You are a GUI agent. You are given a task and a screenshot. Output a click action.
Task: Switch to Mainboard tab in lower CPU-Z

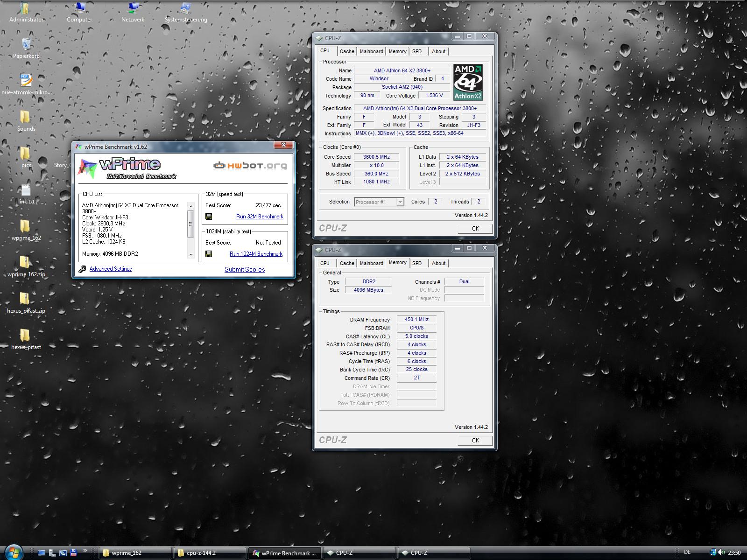tap(372, 263)
